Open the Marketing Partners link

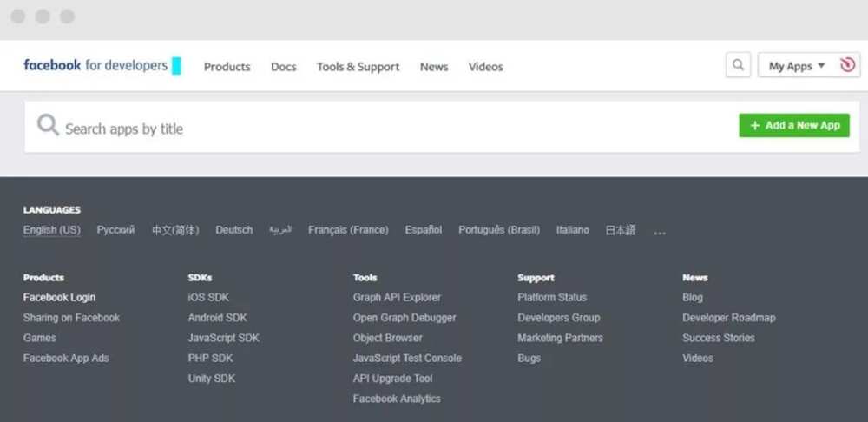coord(560,338)
